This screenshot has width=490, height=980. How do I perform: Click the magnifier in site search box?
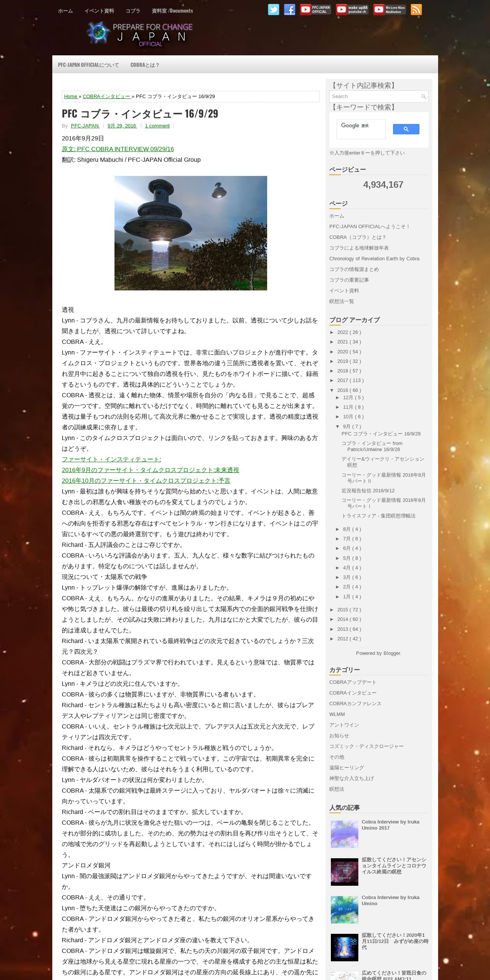point(423,97)
